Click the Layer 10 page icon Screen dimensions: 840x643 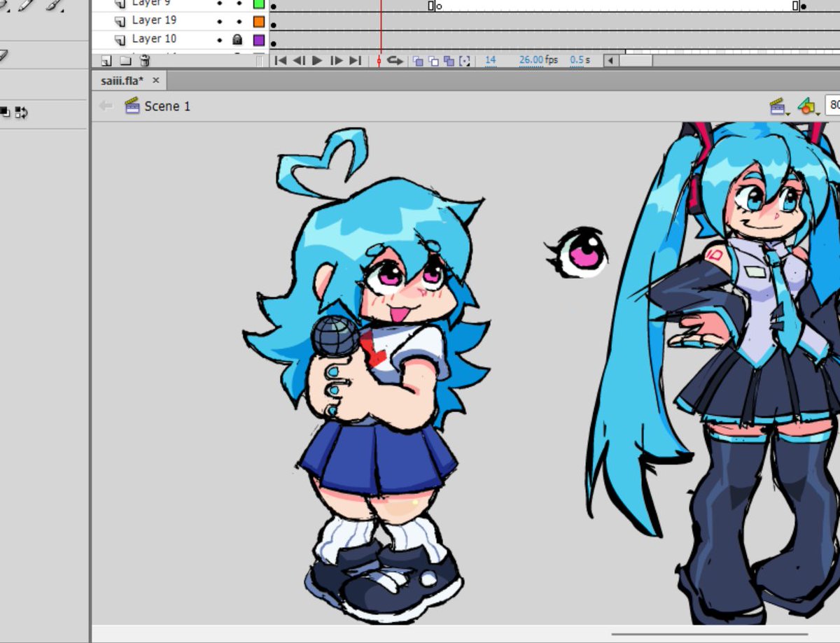tap(120, 40)
